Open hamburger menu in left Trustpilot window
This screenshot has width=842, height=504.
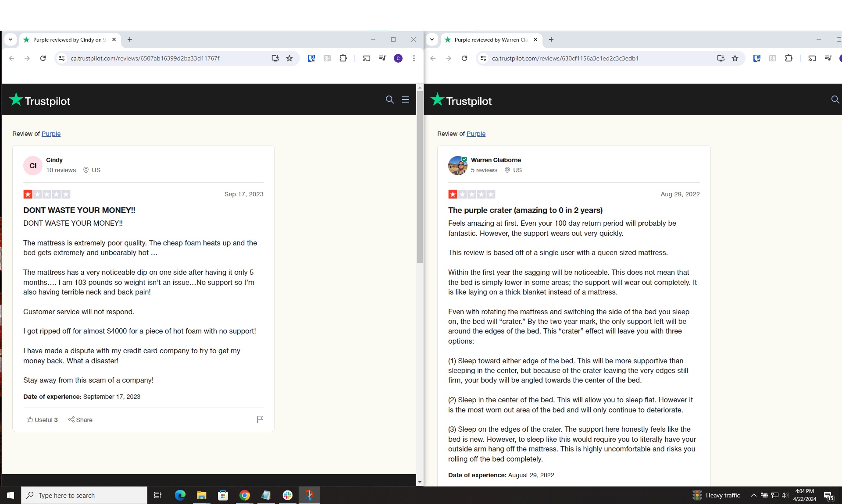406,100
